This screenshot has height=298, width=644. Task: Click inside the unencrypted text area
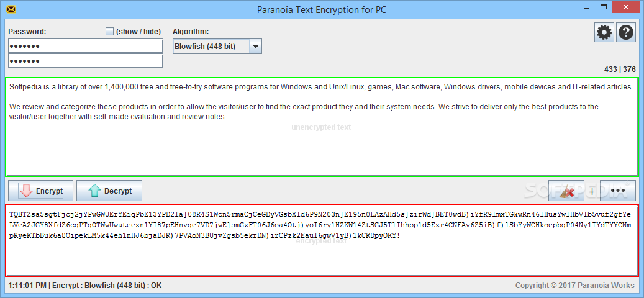(x=322, y=127)
